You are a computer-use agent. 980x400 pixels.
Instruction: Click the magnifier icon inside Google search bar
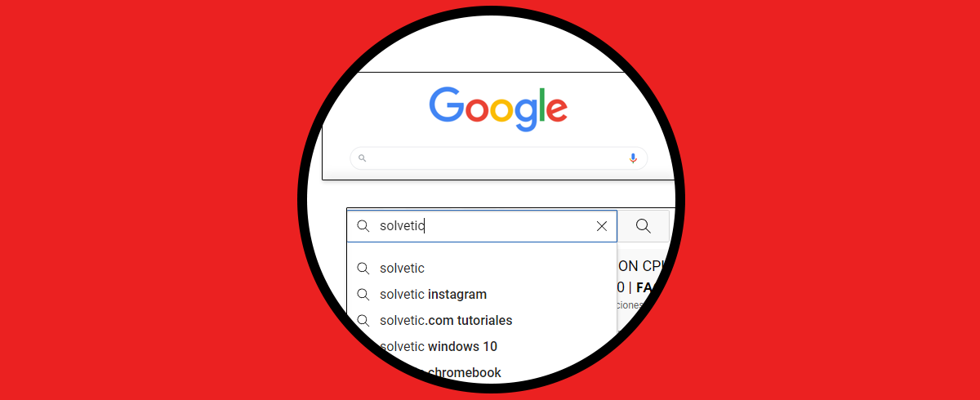coord(363,158)
